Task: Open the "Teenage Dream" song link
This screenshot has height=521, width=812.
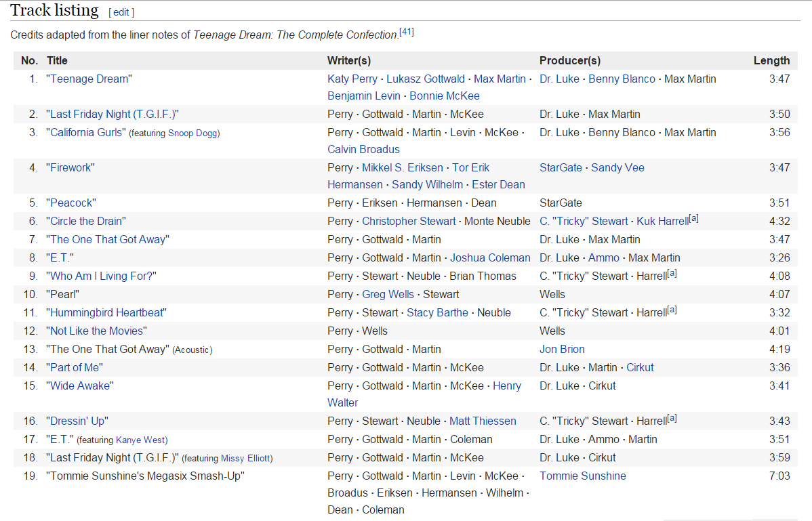Action: (89, 79)
